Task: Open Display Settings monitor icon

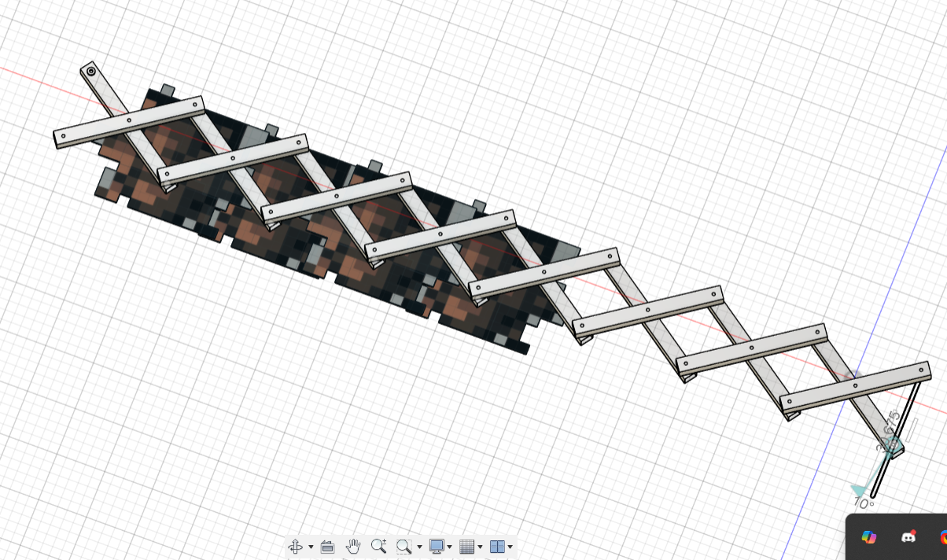Action: click(437, 547)
